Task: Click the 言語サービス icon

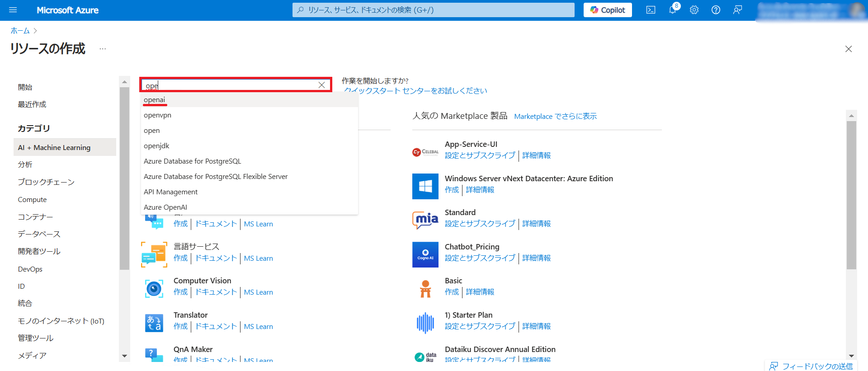Action: [154, 254]
